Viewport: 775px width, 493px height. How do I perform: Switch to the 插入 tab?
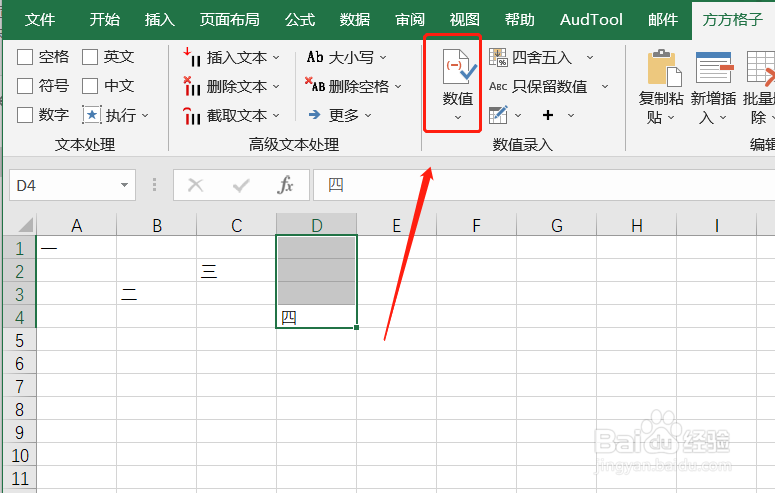160,20
